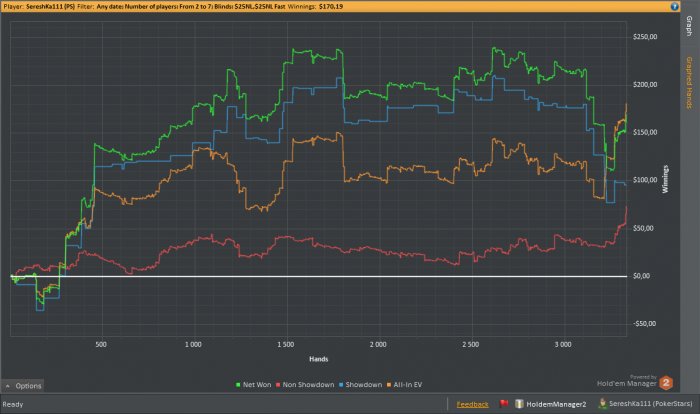700x414 pixels.
Task: Click the red flag icon in status bar
Action: point(504,404)
